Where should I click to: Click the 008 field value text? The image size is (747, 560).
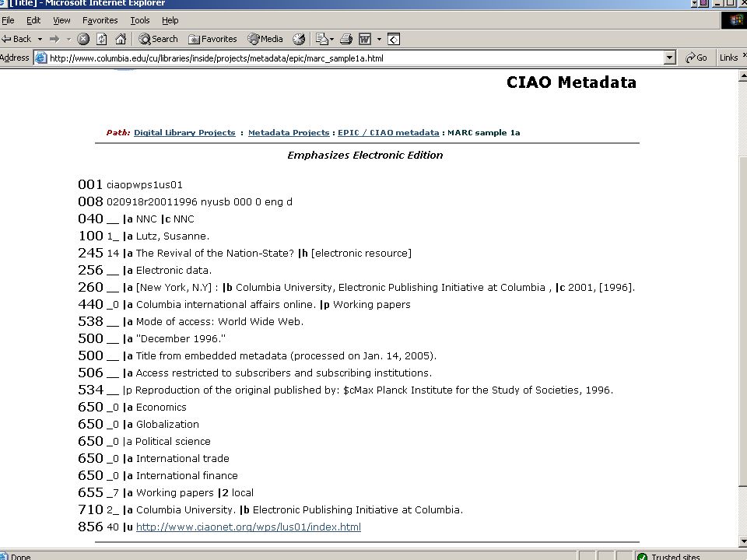[199, 202]
